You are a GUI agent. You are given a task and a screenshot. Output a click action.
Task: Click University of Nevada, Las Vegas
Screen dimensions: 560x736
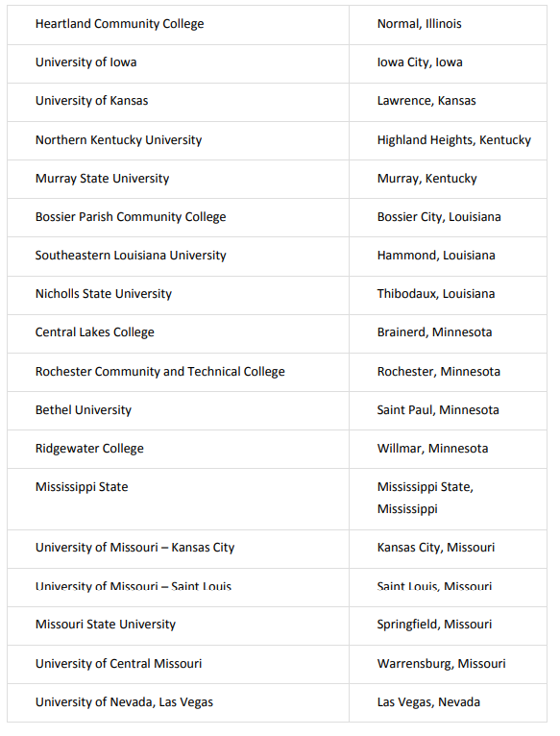[125, 702]
